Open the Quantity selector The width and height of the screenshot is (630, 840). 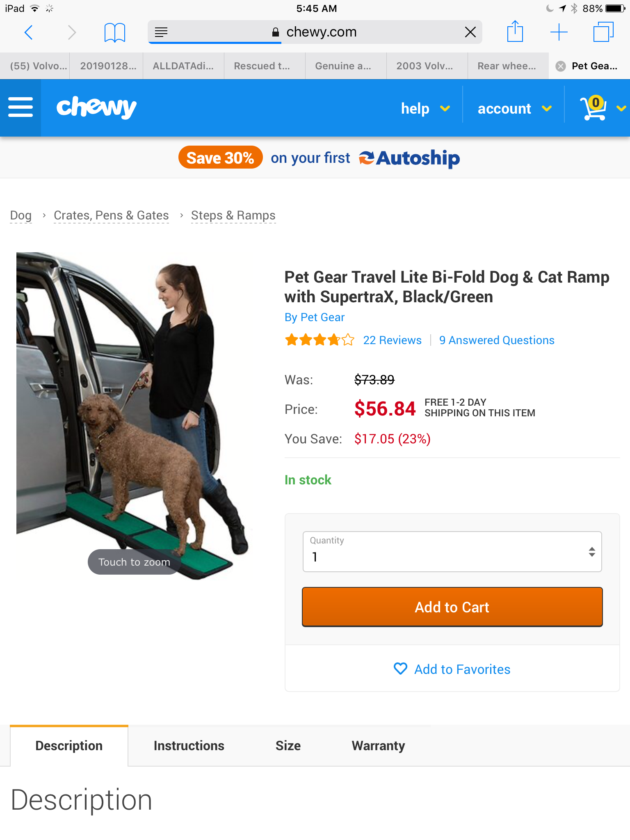point(452,552)
